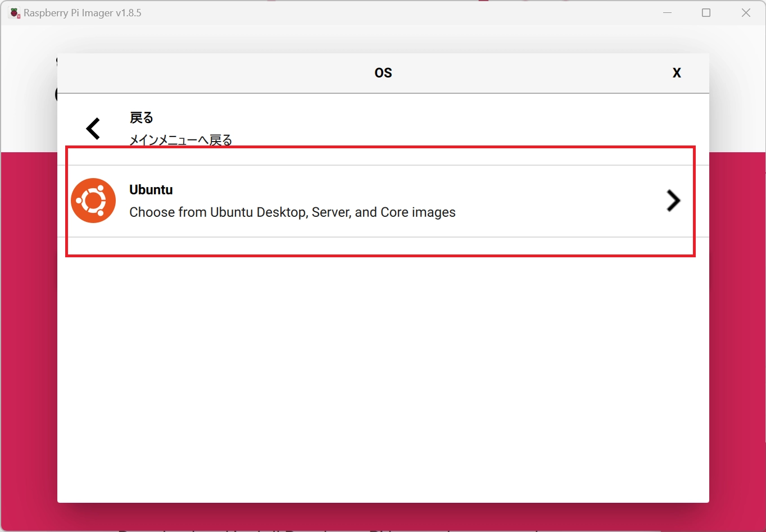This screenshot has width=766, height=532.
Task: Select the 戻る back menu item
Action: [383, 129]
